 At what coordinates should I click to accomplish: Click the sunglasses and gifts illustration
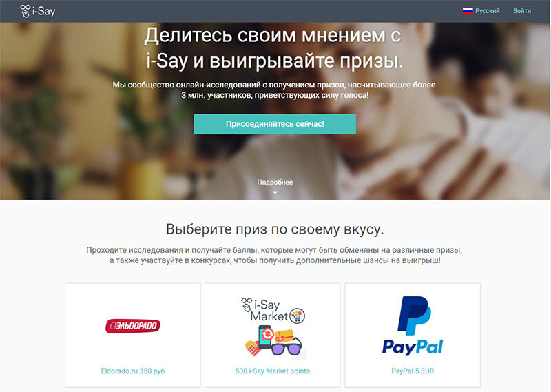pos(273,341)
